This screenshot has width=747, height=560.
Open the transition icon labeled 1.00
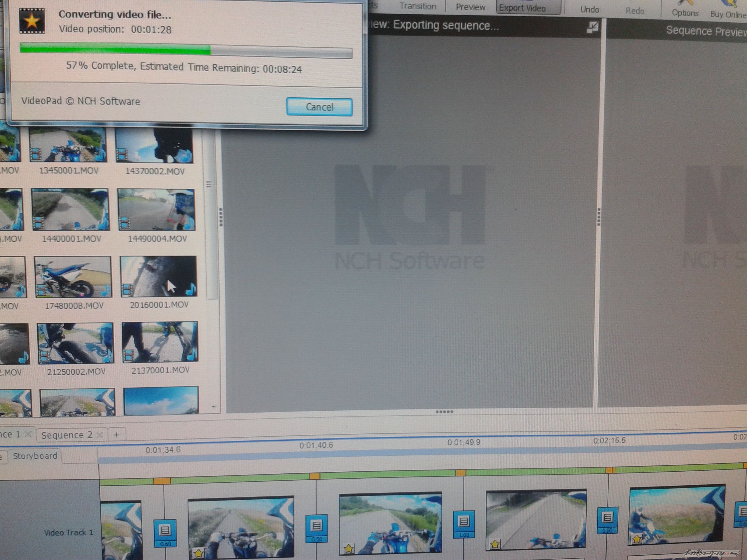[x=464, y=524]
